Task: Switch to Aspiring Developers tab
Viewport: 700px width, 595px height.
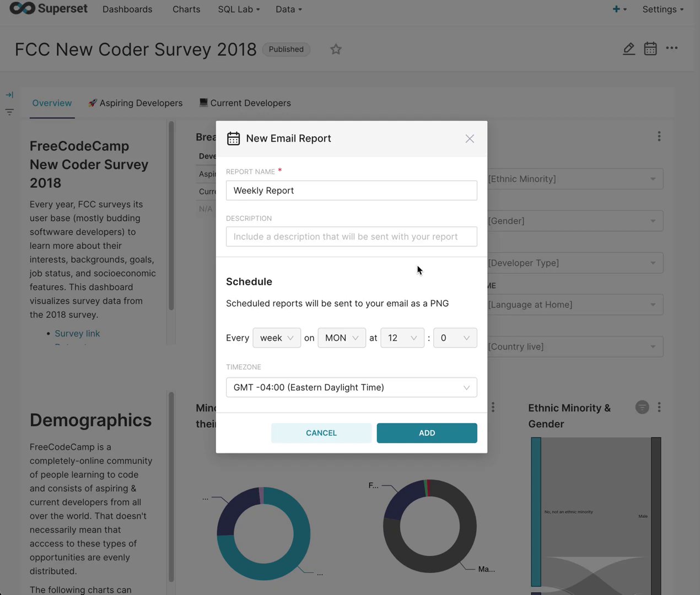Action: point(136,103)
